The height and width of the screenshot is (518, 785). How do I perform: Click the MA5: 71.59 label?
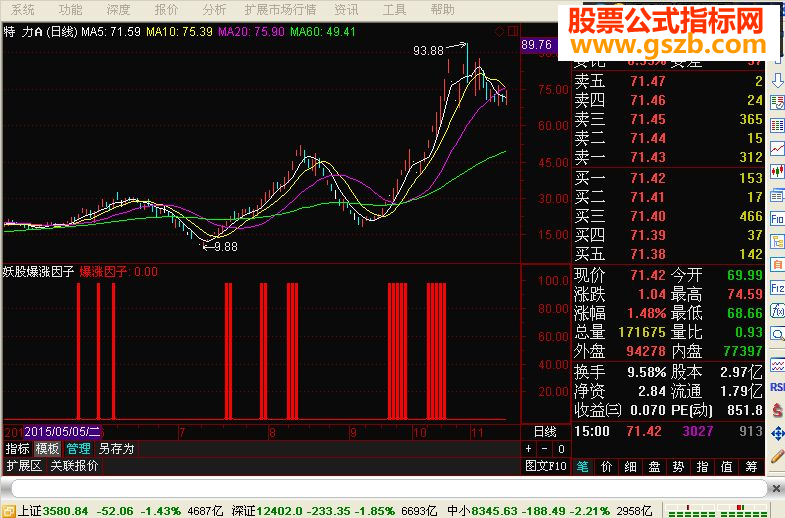click(111, 32)
